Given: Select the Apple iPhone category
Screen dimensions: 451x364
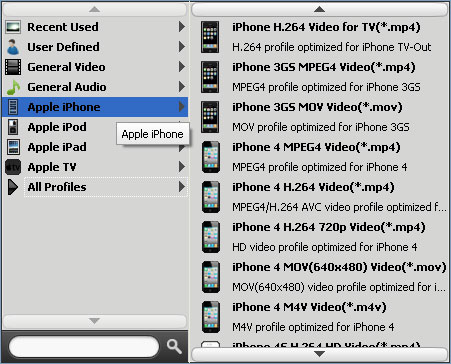Looking at the screenshot, I should (95, 107).
